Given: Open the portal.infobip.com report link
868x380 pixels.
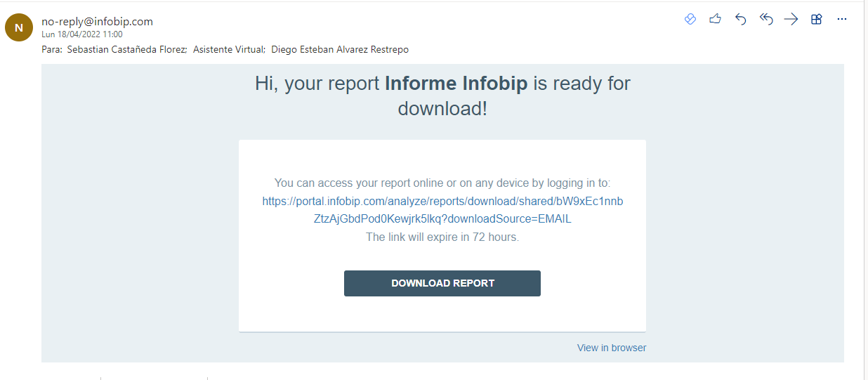Looking at the screenshot, I should pyautogui.click(x=442, y=210).
